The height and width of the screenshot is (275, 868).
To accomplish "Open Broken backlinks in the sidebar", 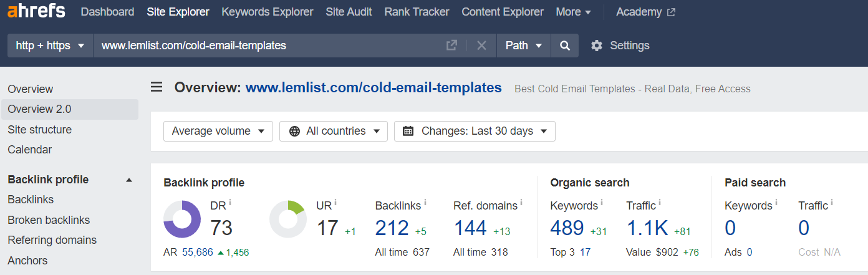I will [x=49, y=220].
